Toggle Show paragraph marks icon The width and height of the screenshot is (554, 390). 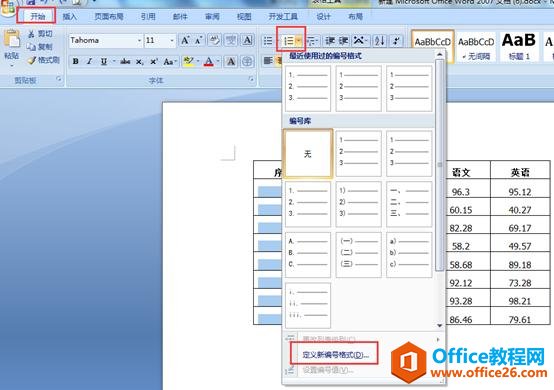click(396, 41)
